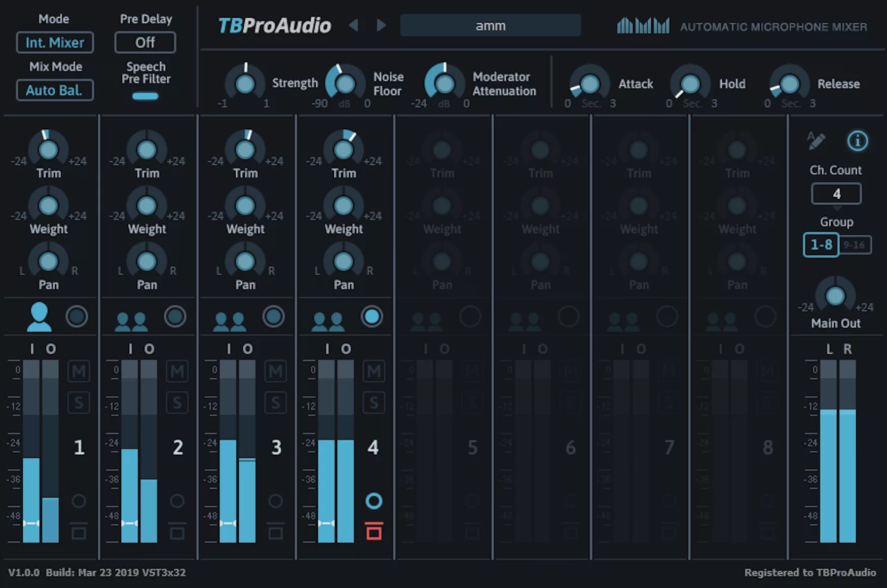Viewport: 887px width, 588px height.
Task: Click the Moderator Attenuation knob
Action: point(445,84)
